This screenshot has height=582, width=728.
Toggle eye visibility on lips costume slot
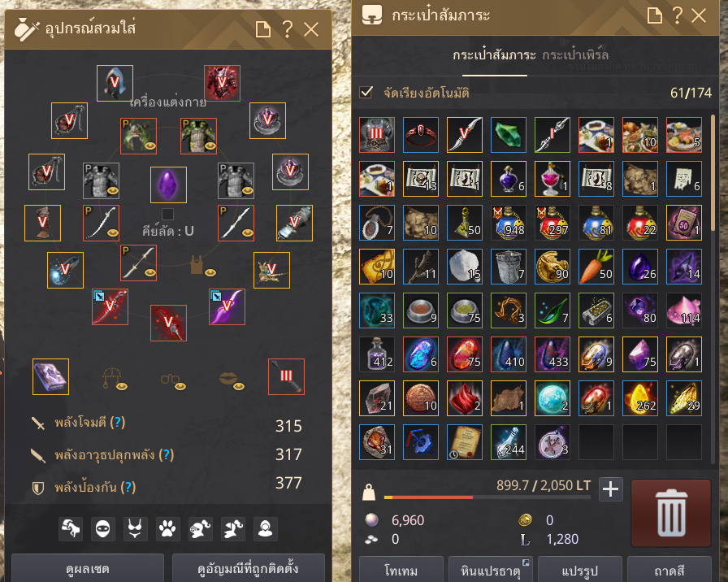click(x=239, y=385)
